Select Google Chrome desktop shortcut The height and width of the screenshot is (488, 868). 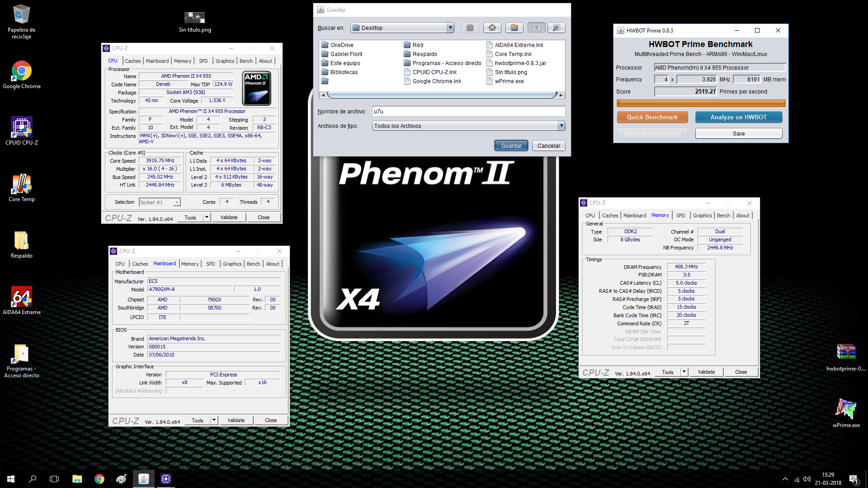tap(21, 75)
